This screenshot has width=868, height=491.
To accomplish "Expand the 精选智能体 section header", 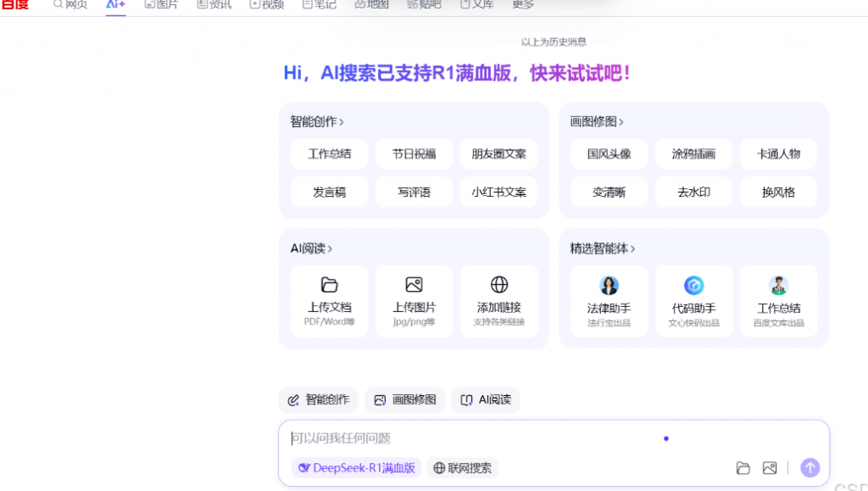I will point(603,248).
